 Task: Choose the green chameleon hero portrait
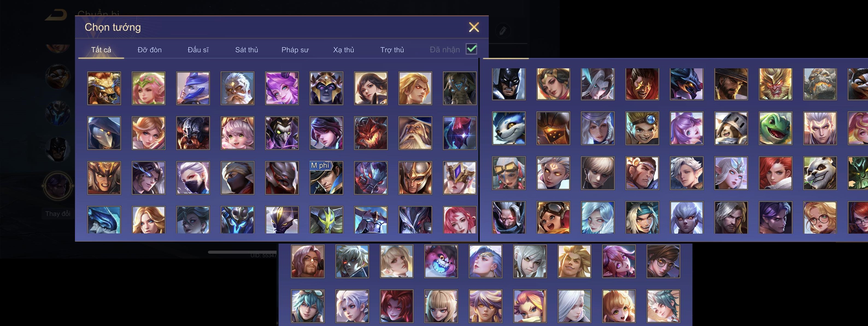coord(775,128)
